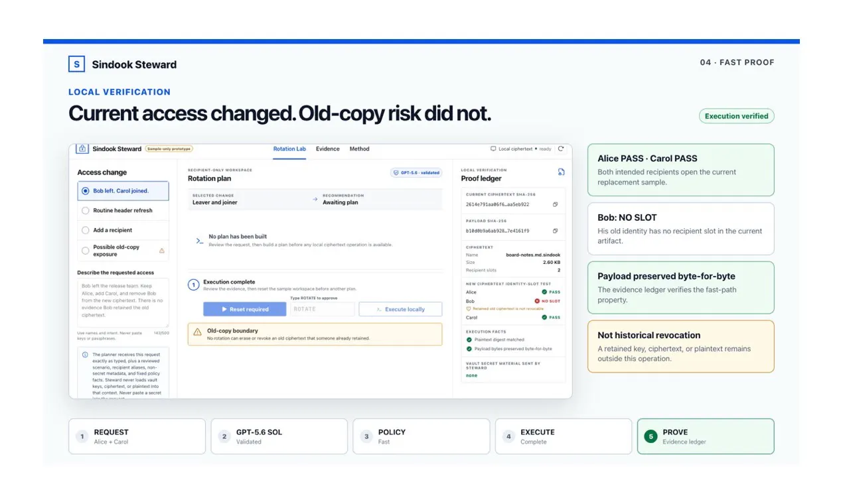Viewport: 843px width, 504px height.
Task: Click the terminal prompt icon beside No plan built
Action: tap(200, 241)
